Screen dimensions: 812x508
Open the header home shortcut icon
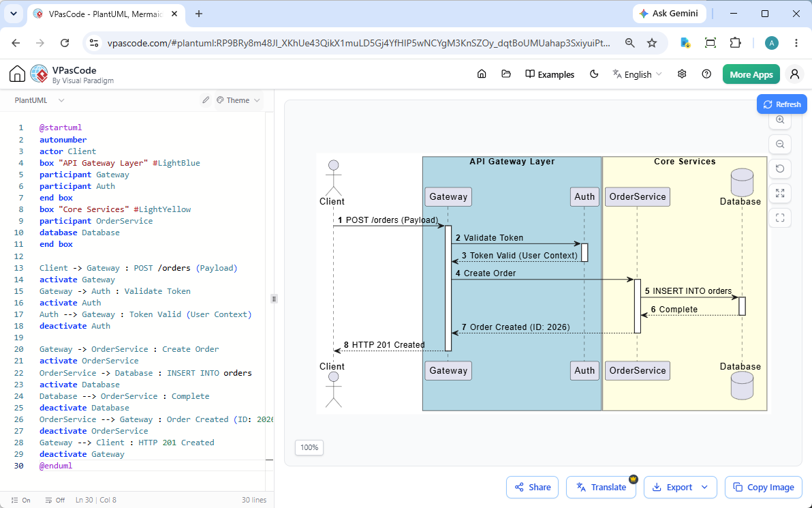click(x=482, y=74)
